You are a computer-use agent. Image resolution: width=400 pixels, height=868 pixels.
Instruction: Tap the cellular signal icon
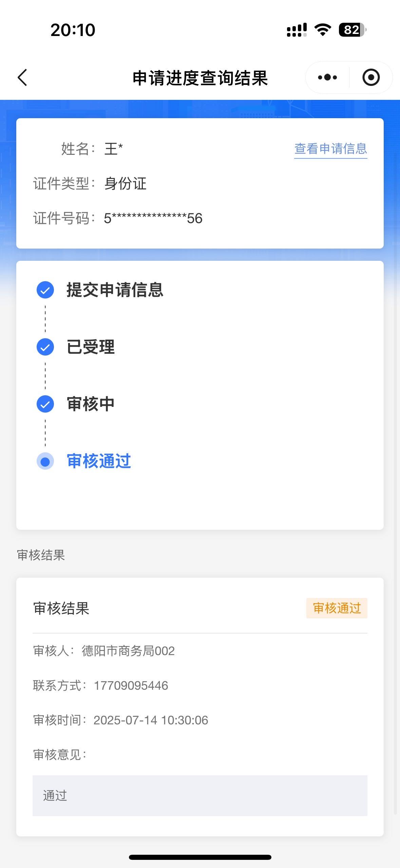click(297, 30)
